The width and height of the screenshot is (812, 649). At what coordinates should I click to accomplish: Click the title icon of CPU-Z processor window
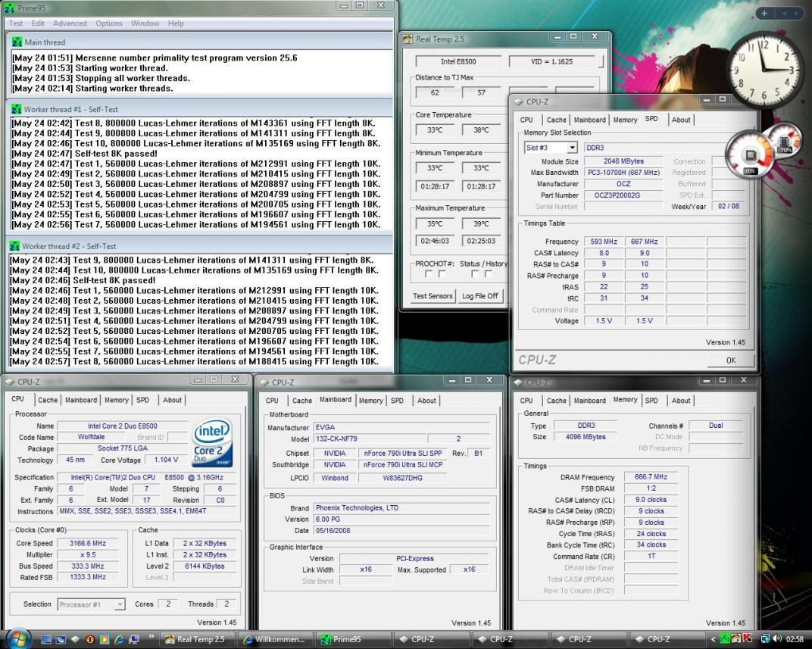point(10,382)
